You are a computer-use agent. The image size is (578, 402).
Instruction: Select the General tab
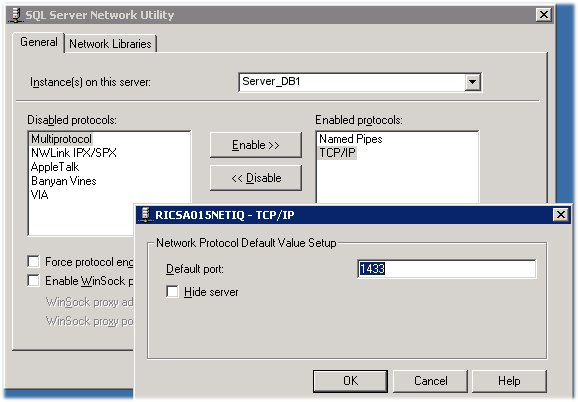pos(39,42)
